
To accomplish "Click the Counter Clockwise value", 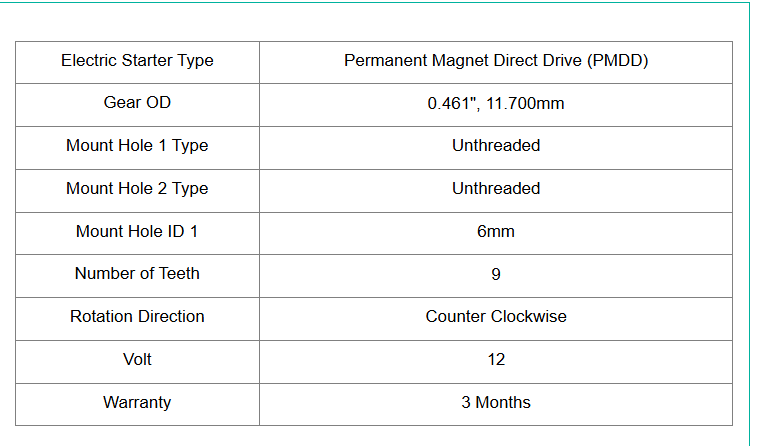I will tap(496, 317).
